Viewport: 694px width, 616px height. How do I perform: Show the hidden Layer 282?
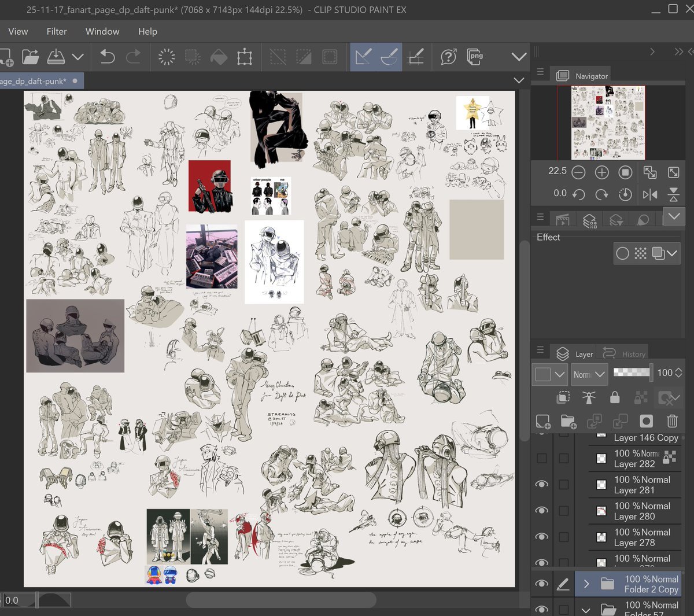coord(542,458)
